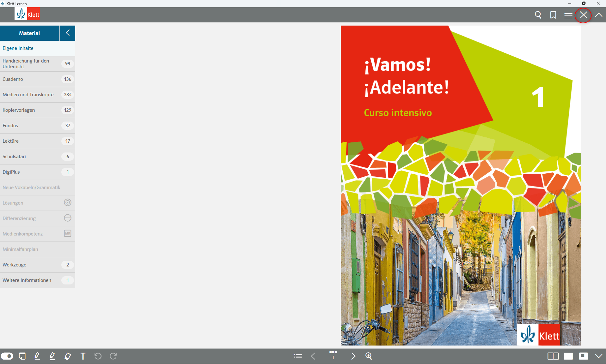The image size is (606, 364).
Task: Collapse the bottom toolbar with the down chevron
Action: pyautogui.click(x=599, y=356)
